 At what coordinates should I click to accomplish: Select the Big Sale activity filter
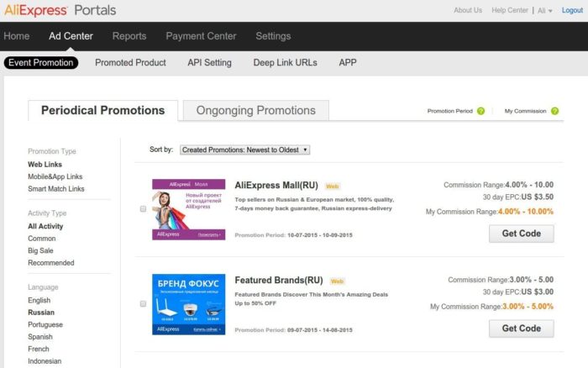(x=40, y=250)
